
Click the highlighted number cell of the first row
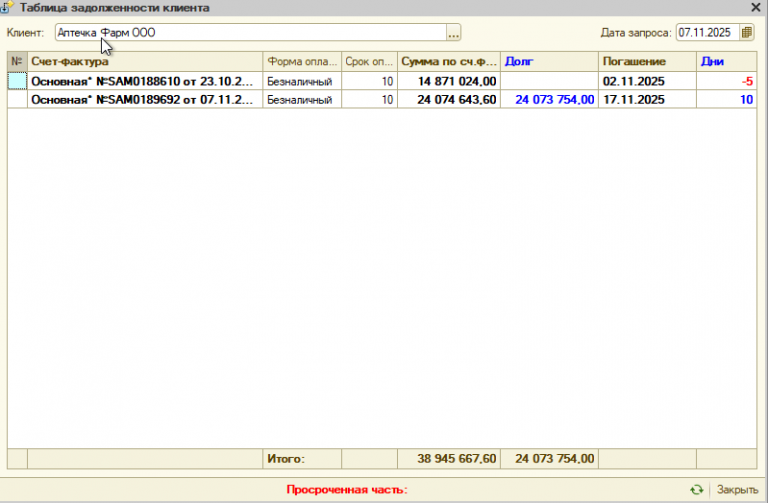point(17,81)
